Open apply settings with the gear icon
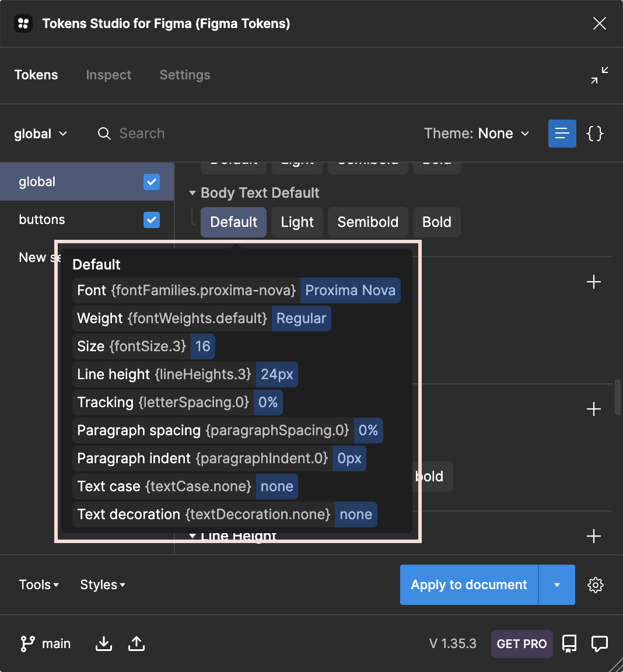The width and height of the screenshot is (623, 672). (595, 585)
